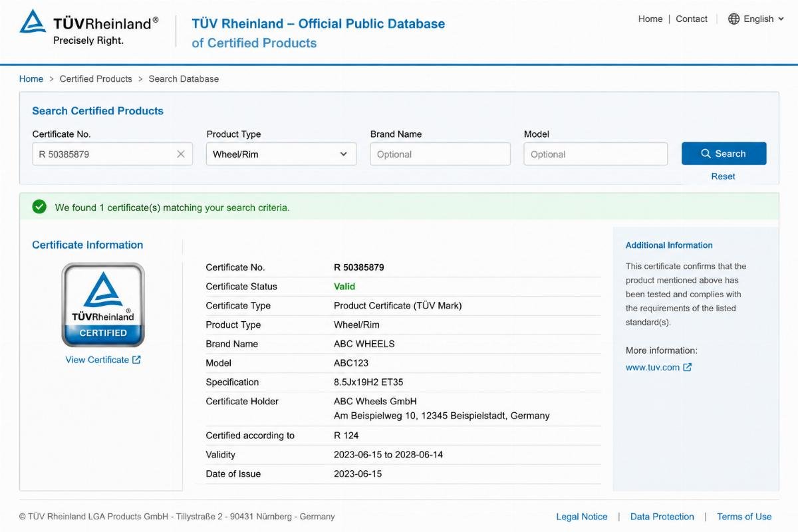Open the Contact page link

(692, 19)
